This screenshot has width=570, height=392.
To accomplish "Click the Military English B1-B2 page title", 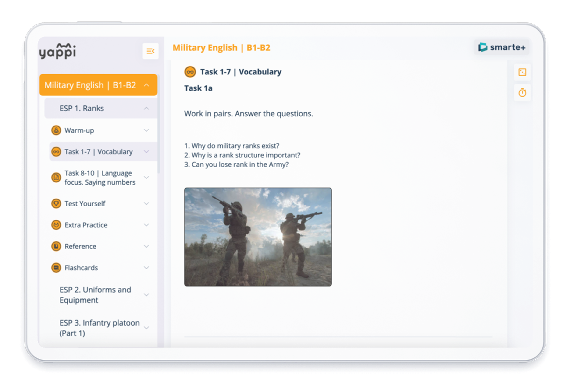I will pyautogui.click(x=221, y=47).
